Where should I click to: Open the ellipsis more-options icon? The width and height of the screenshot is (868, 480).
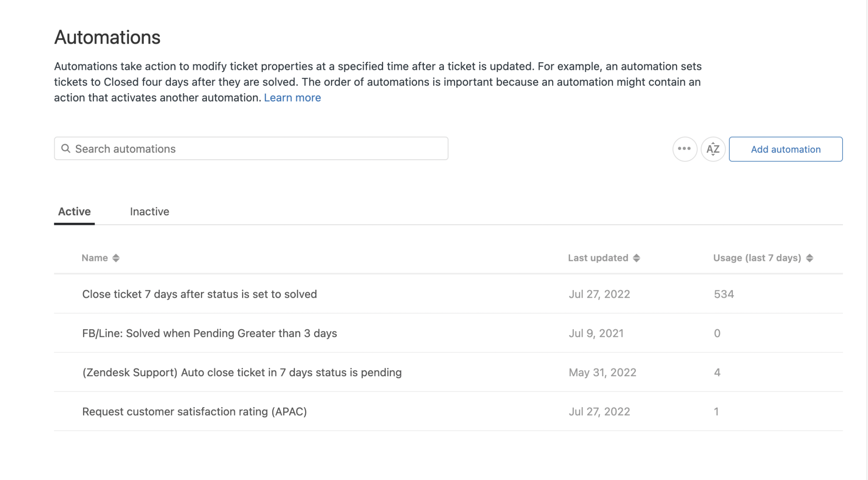click(684, 149)
